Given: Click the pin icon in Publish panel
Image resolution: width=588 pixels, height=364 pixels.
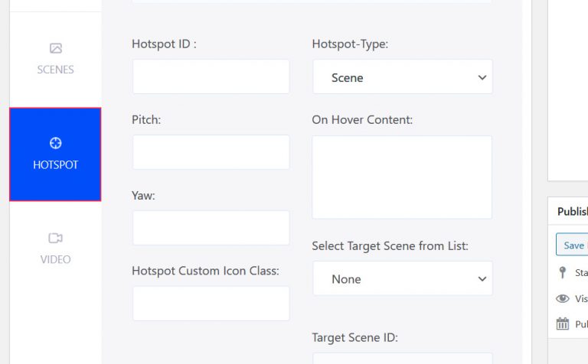Looking at the screenshot, I should click(563, 272).
